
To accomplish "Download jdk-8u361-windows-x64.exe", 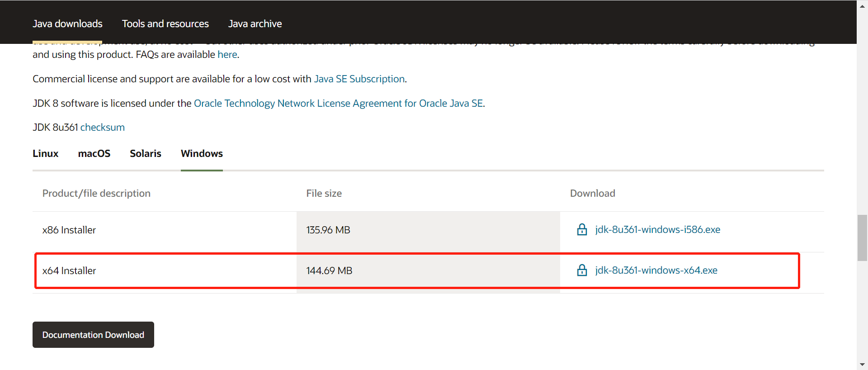I will 656,270.
